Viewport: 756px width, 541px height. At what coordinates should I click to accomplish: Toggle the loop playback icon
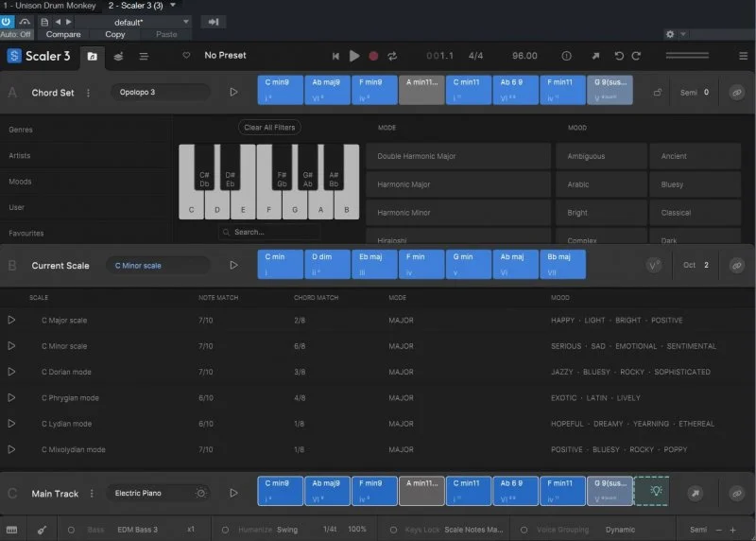pyautogui.click(x=392, y=56)
